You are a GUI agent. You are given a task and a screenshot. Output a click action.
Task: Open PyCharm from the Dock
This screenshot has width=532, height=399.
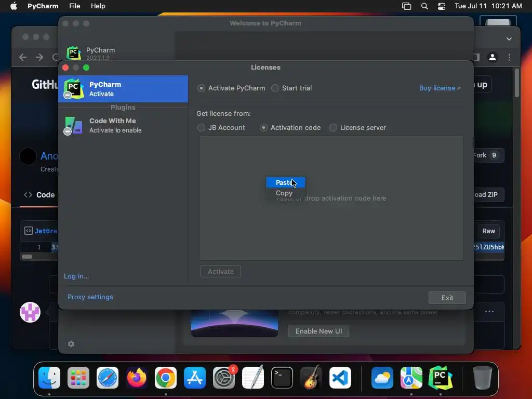pos(441,378)
